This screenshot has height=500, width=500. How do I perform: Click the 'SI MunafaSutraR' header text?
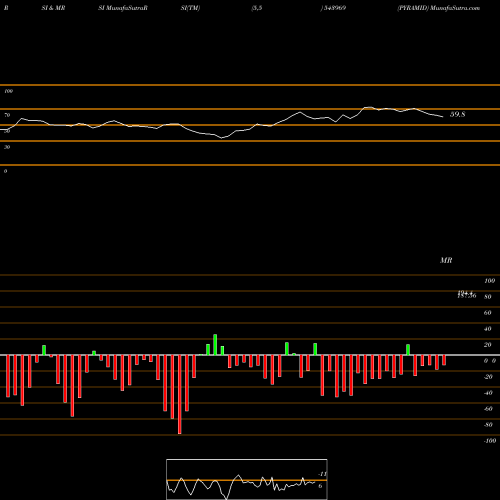click(123, 8)
